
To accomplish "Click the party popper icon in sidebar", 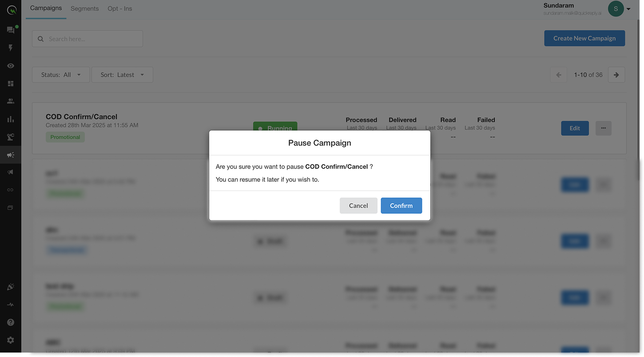I will [x=11, y=287].
